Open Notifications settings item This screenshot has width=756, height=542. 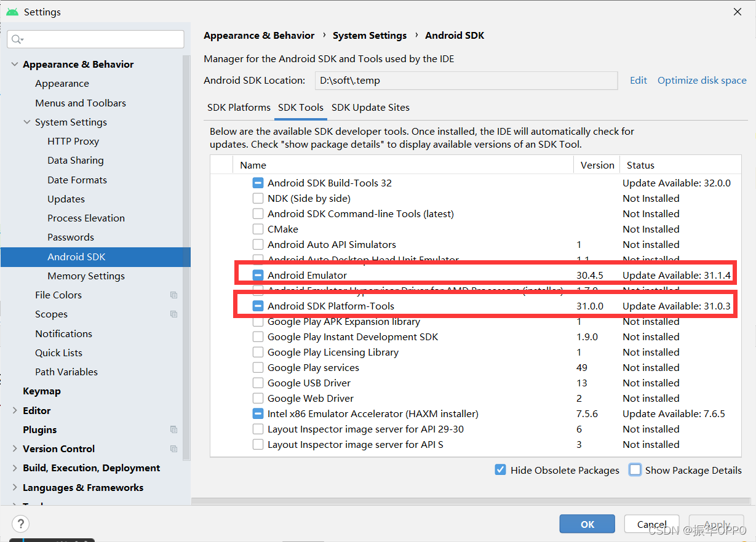pyautogui.click(x=63, y=333)
